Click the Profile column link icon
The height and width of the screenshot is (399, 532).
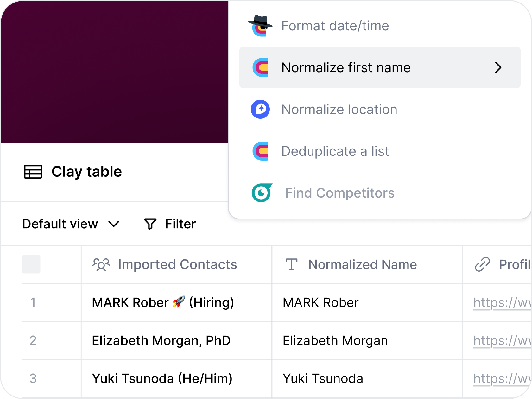coord(482,264)
